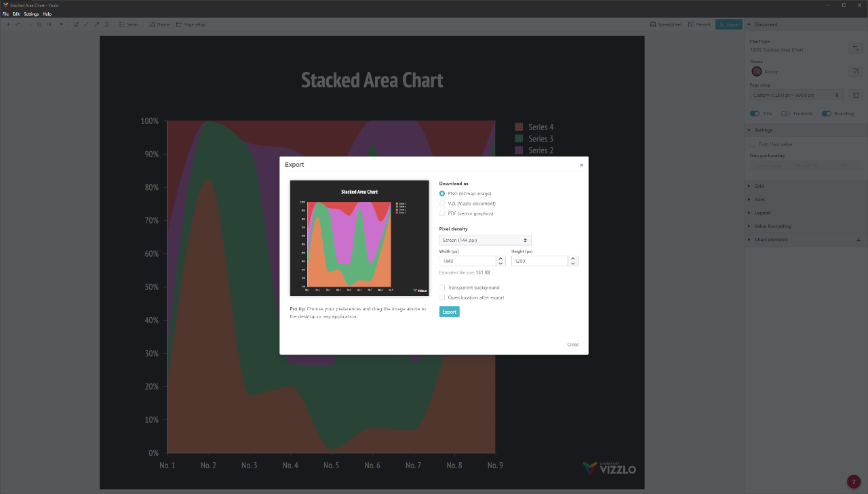Click the Present toolbar icon
Screen dimensions: 868x494
pyautogui.click(x=699, y=24)
